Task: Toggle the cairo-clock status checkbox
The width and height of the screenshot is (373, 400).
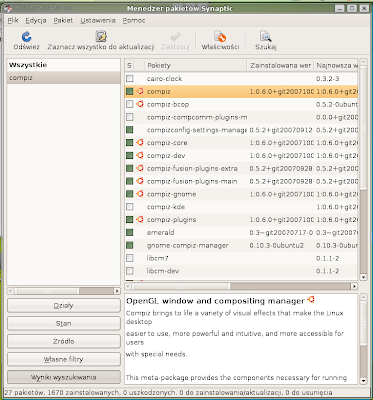Action: coord(130,79)
